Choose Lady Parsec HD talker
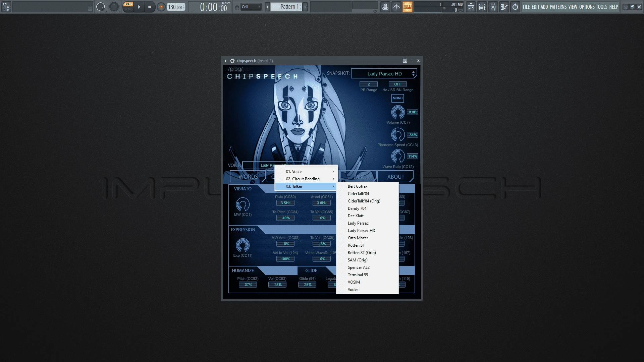 tap(367, 231)
